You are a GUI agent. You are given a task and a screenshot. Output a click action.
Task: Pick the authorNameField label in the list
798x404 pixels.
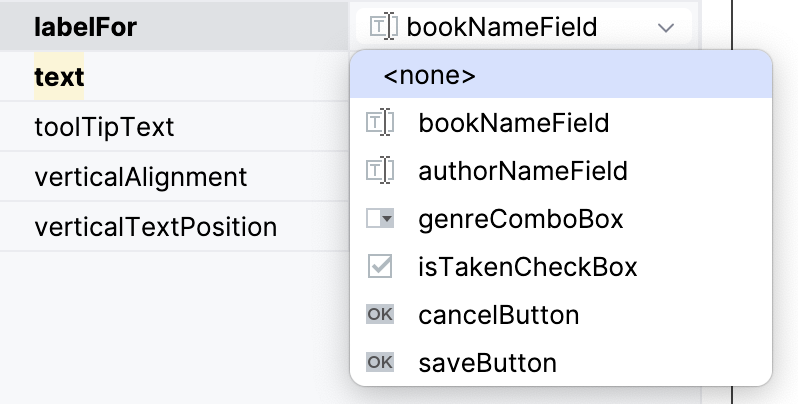click(x=523, y=171)
